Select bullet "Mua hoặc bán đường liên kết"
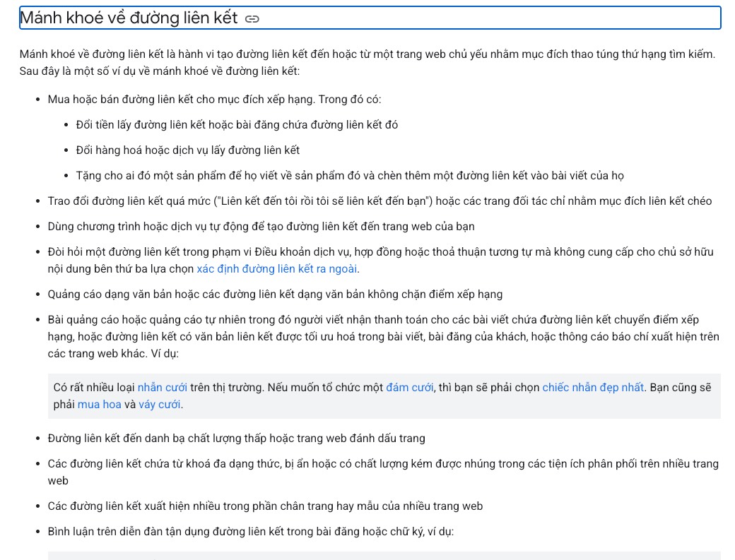The width and height of the screenshot is (735, 560). [x=214, y=100]
